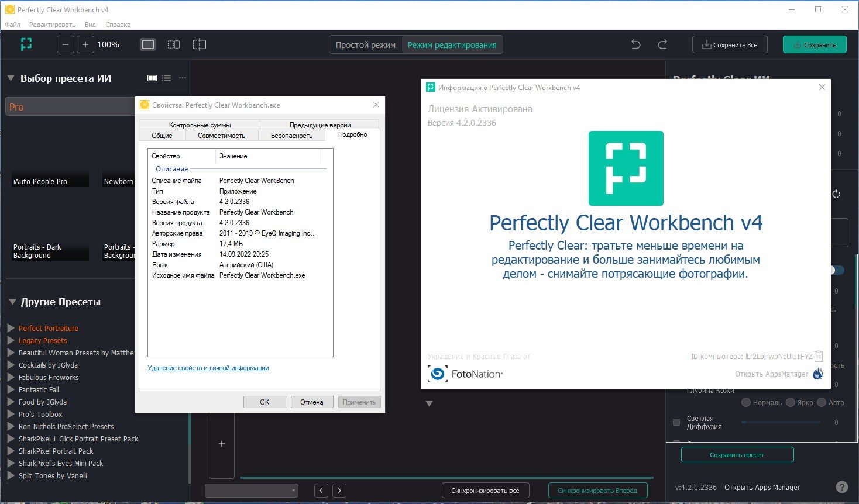Show AI presets as list
This screenshot has height=504, width=859.
pos(166,78)
